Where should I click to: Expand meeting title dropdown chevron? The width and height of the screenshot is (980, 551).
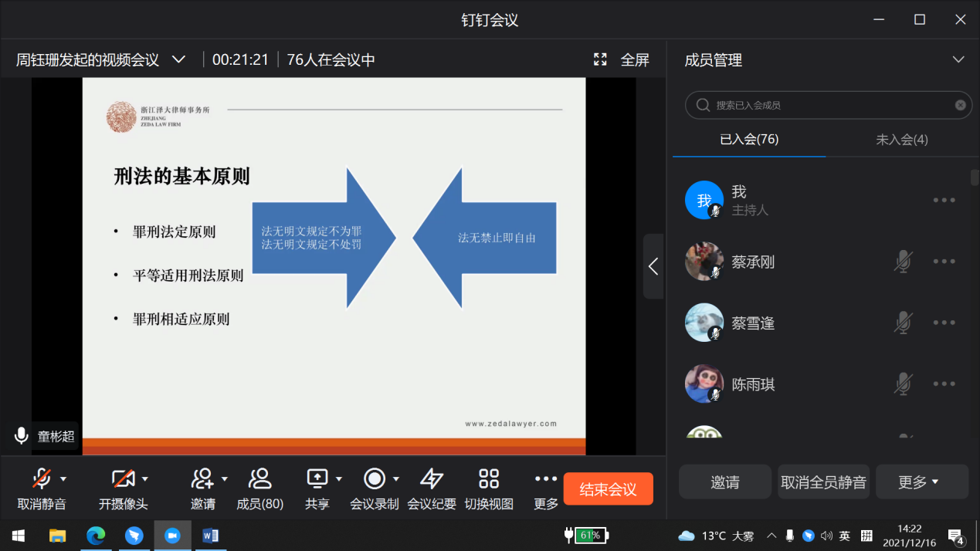(178, 59)
